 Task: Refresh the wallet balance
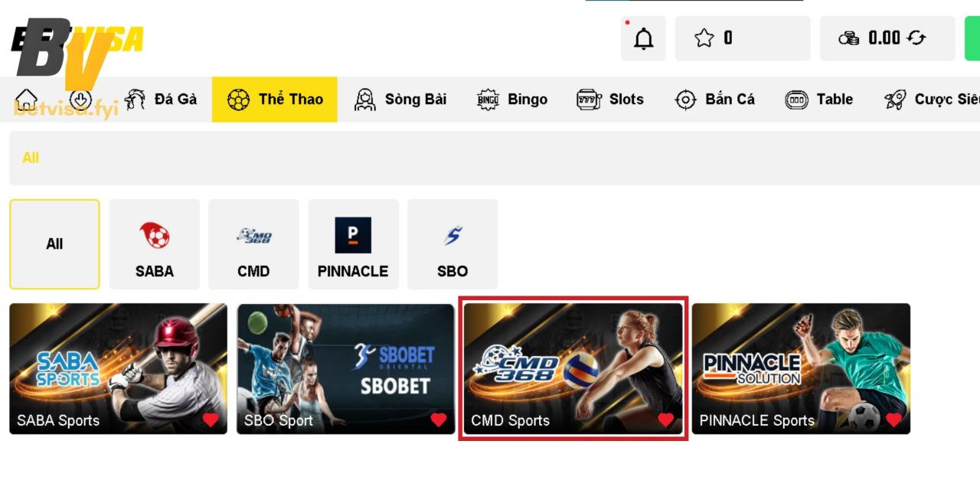(x=916, y=38)
